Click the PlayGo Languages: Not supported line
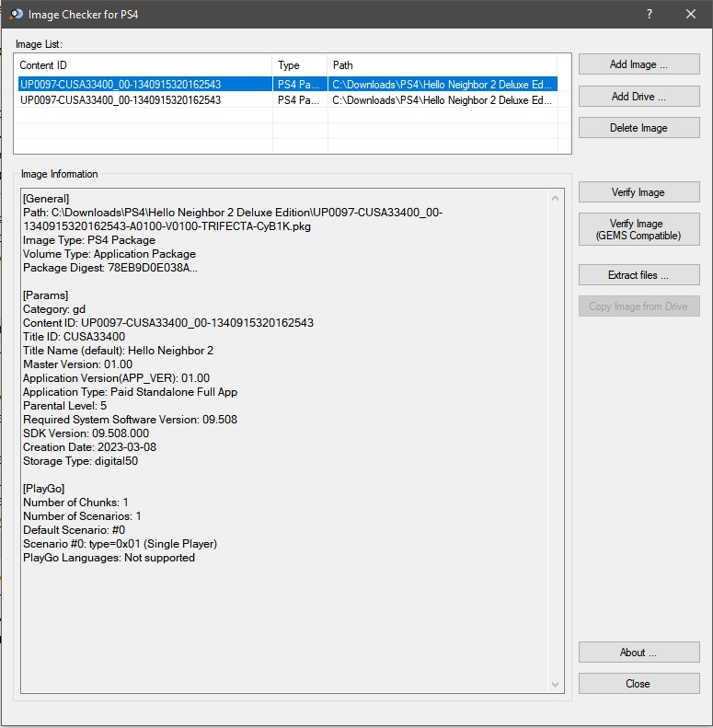713x728 pixels. point(109,558)
